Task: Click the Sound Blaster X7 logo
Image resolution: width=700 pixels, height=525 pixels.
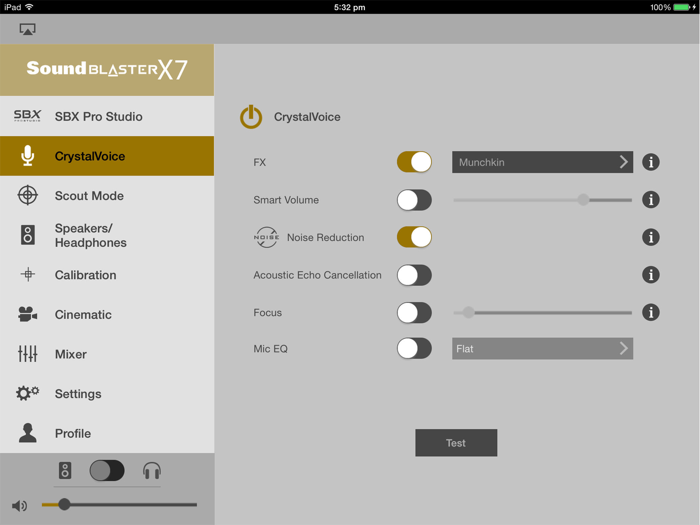Action: pyautogui.click(x=107, y=70)
